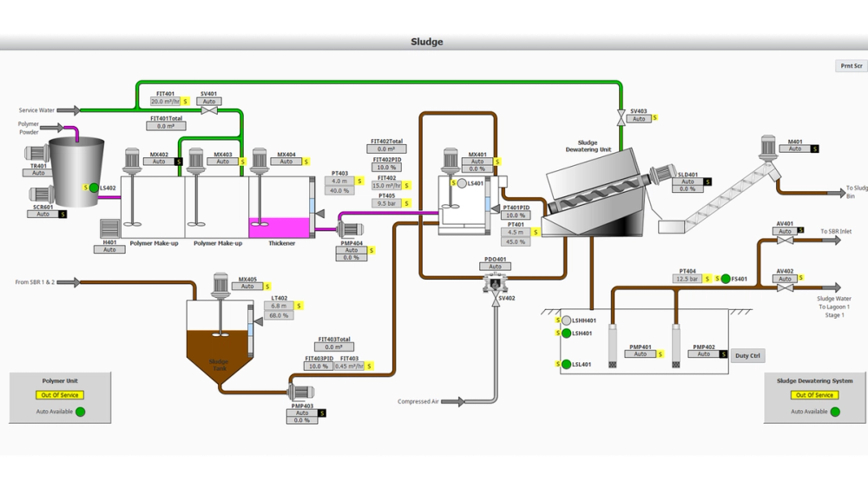Screen dimensions: 868x489
Task: Click the polymer powder hopper tank
Action: [77, 172]
